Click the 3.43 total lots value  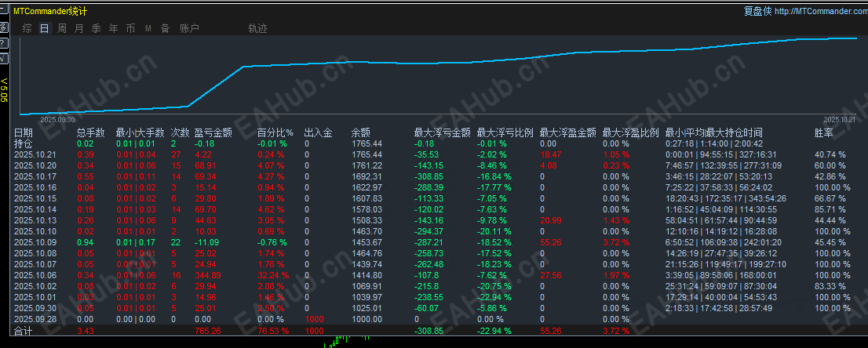point(85,331)
